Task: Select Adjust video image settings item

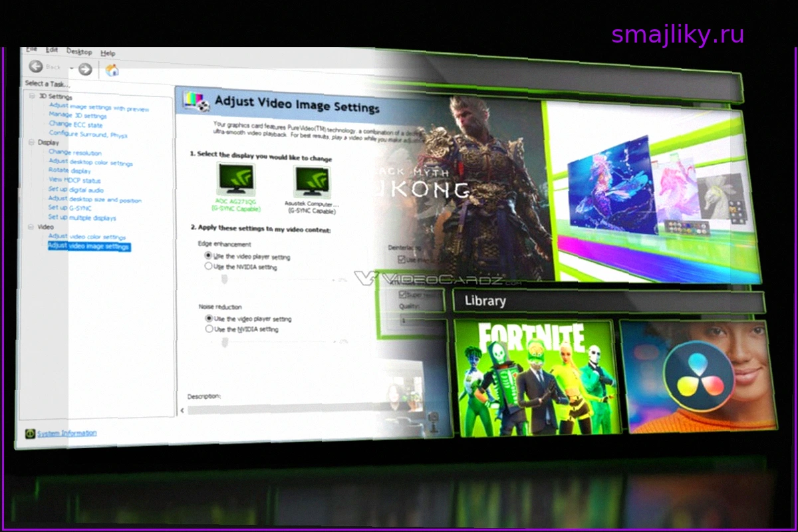Action: tap(88, 247)
